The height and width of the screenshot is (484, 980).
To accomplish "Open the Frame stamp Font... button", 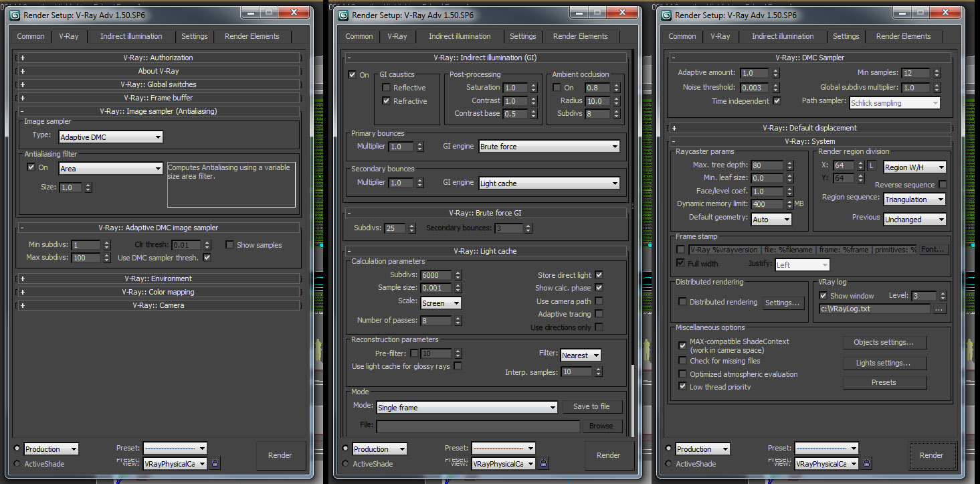I will (x=934, y=249).
